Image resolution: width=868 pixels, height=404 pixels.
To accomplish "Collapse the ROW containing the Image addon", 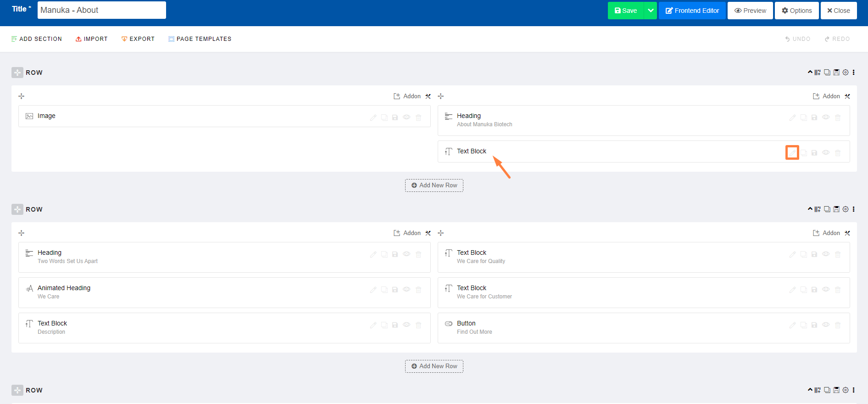I will click(810, 72).
